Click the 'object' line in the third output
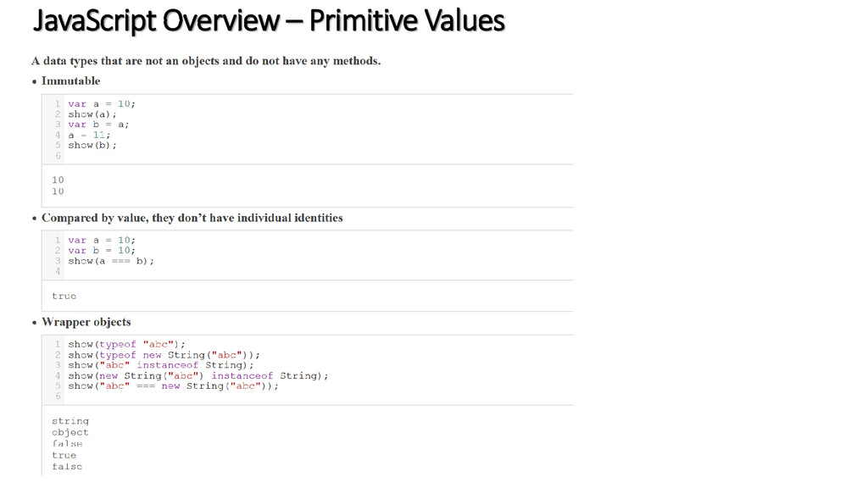This screenshot has height=488, width=868. [70, 432]
